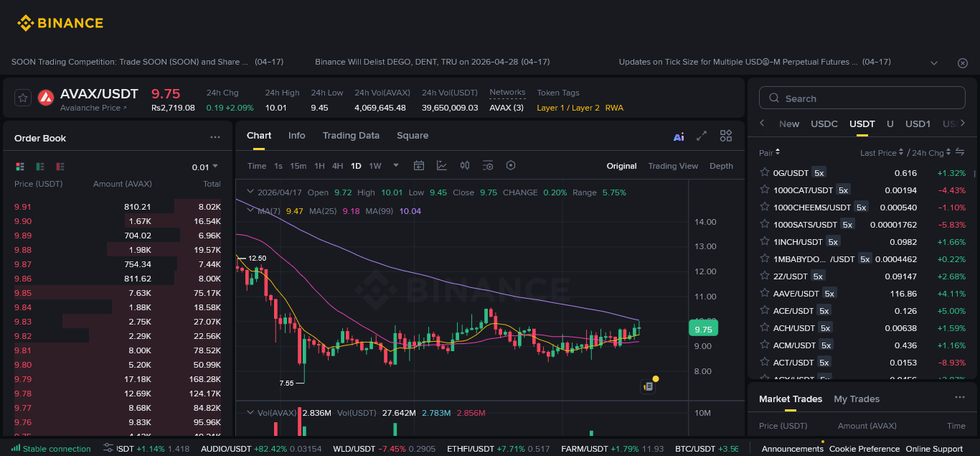This screenshot has height=456, width=980.
Task: Open the 0.01 price grouping dropdown
Action: [x=205, y=167]
